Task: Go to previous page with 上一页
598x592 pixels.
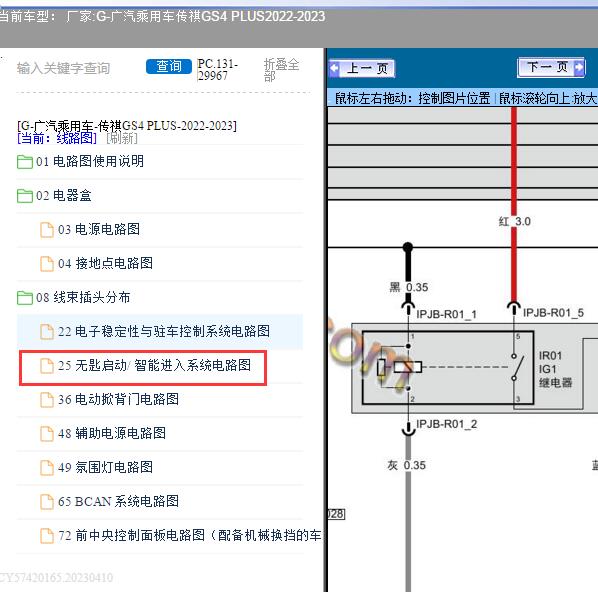Action: pyautogui.click(x=362, y=69)
